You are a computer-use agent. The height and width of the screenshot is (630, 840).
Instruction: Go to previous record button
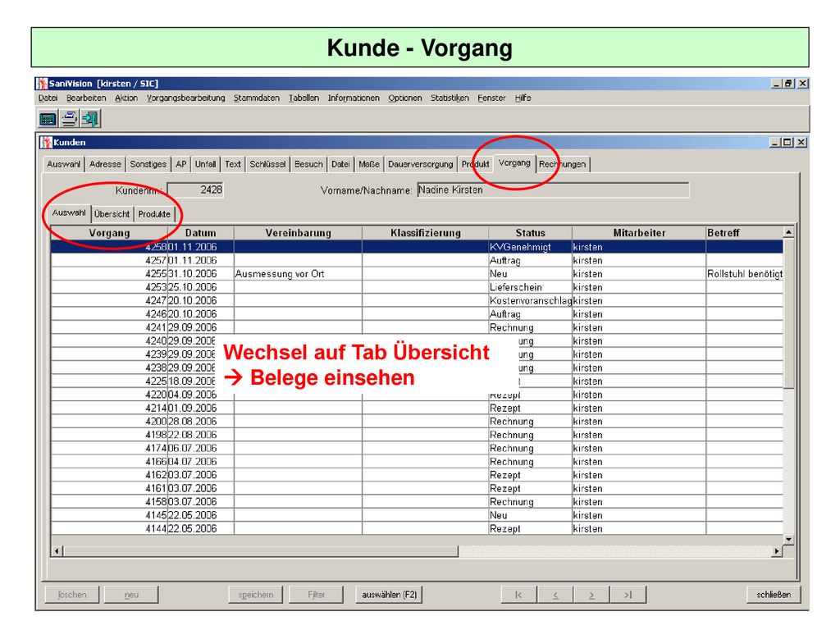(555, 595)
